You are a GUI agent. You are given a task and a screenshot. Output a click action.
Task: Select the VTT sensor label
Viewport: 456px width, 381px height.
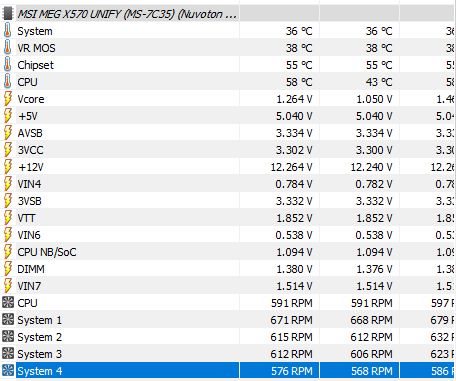tap(26, 218)
